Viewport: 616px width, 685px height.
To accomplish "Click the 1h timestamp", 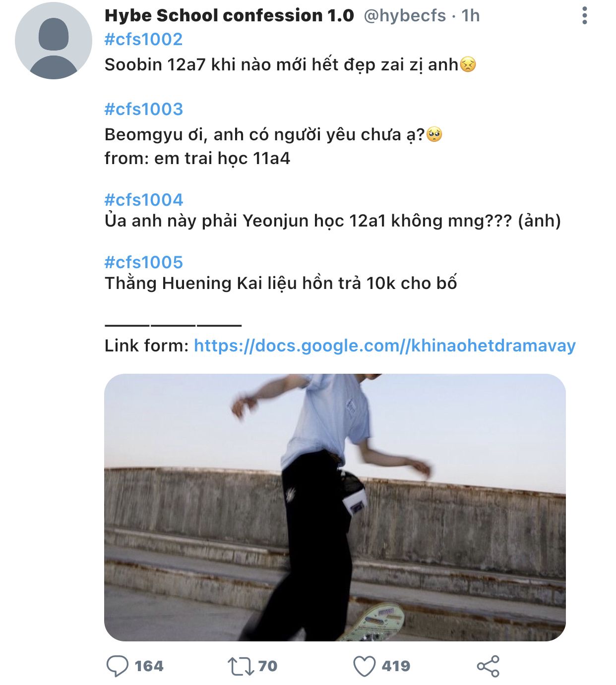I will 471,15.
